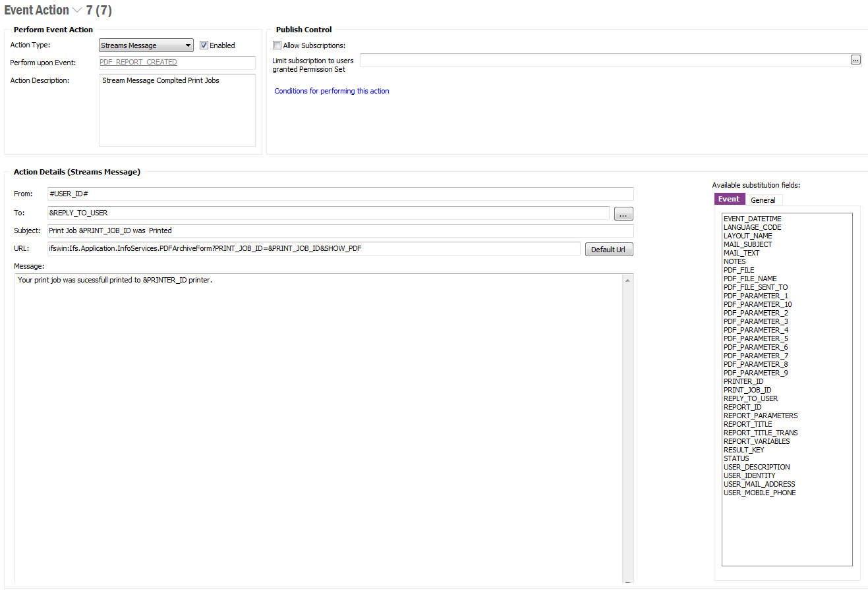Click Conditions for performing this action link
This screenshot has height=594, width=868.
point(332,91)
